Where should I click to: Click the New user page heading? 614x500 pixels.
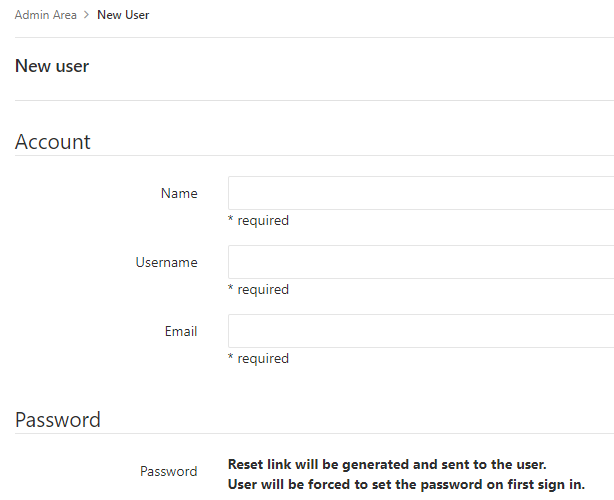pyautogui.click(x=52, y=66)
